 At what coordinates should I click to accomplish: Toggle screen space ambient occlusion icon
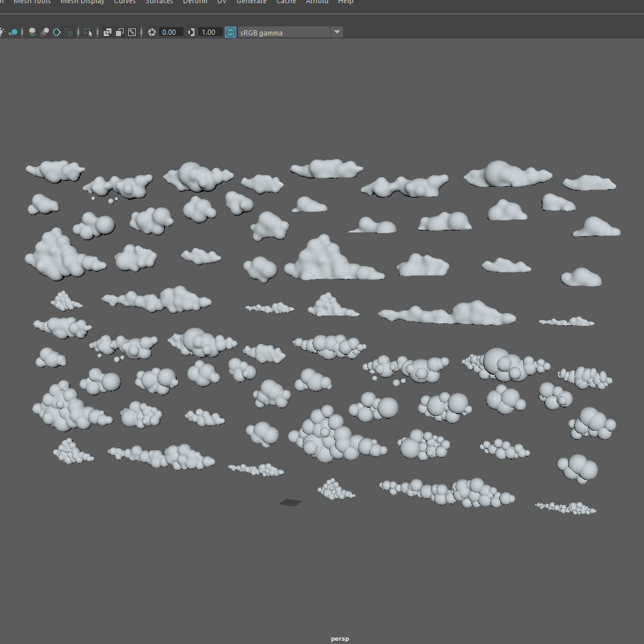(32, 32)
